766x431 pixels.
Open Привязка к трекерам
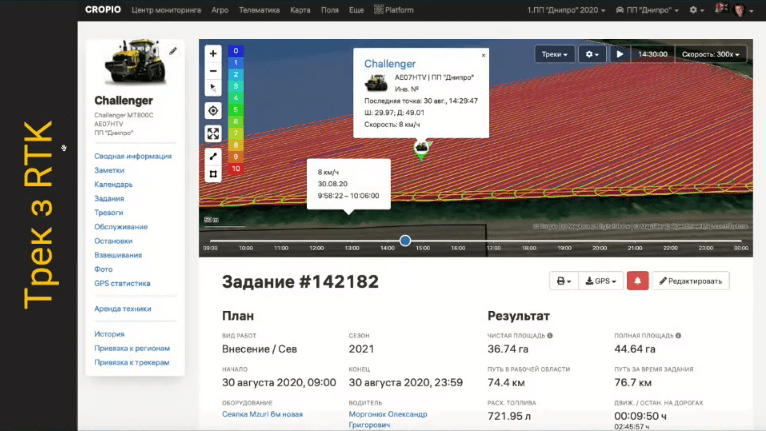coord(131,363)
